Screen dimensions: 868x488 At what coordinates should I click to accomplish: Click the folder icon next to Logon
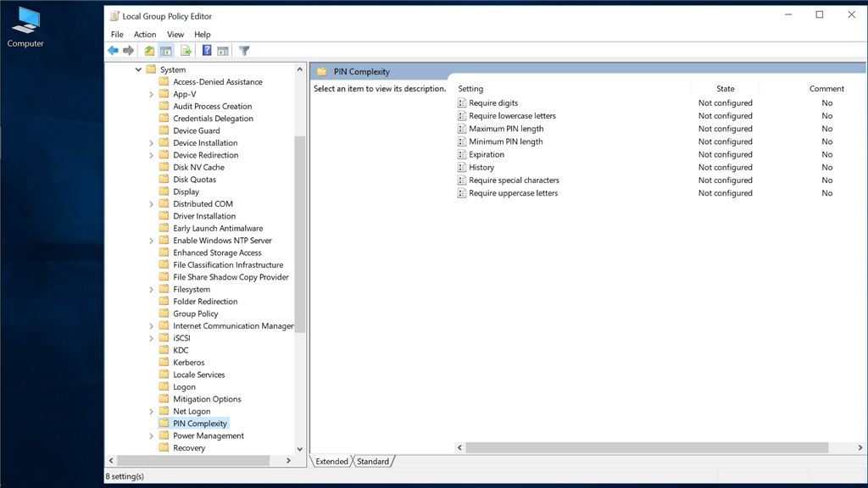(x=164, y=386)
